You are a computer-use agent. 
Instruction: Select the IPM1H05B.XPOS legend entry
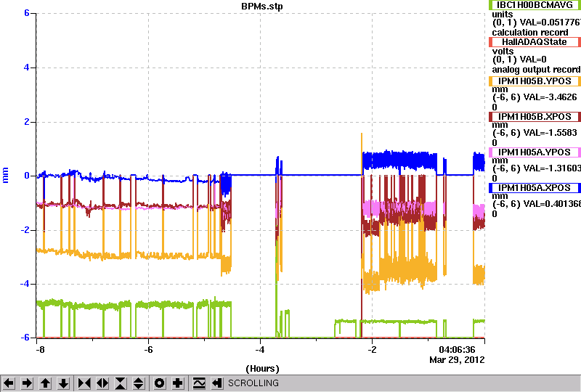[x=535, y=117]
